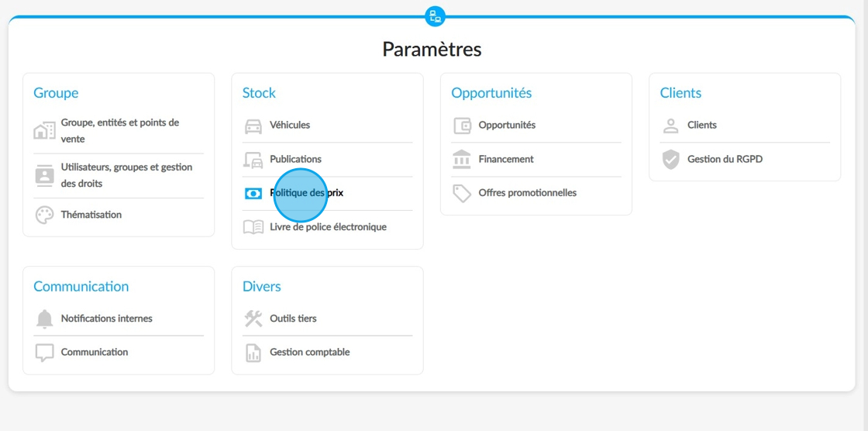
Task: Click the price tag icon for Offres promotionnelles
Action: tap(462, 193)
